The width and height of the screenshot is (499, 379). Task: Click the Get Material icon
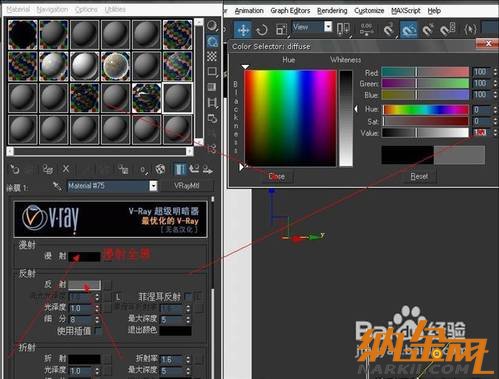14,169
